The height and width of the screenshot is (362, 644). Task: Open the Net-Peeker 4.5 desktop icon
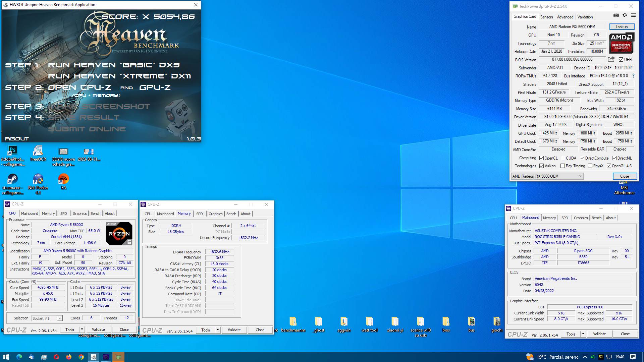[38, 184]
